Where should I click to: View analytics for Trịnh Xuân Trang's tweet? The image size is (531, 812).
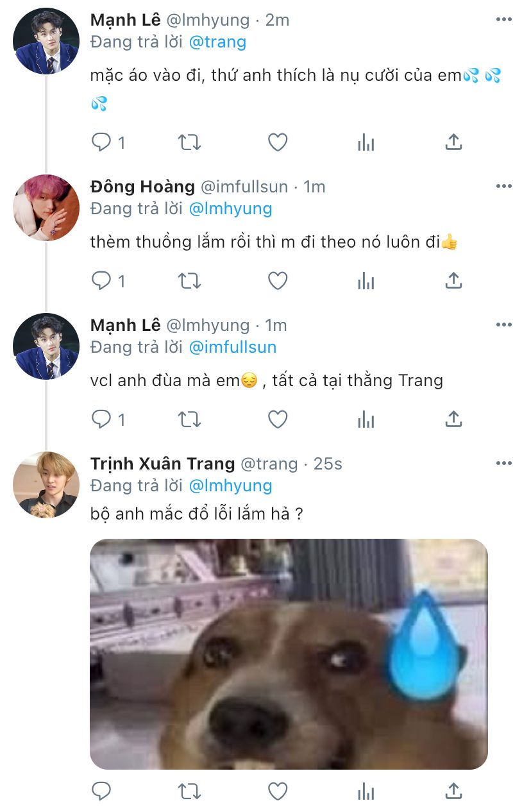point(366,791)
